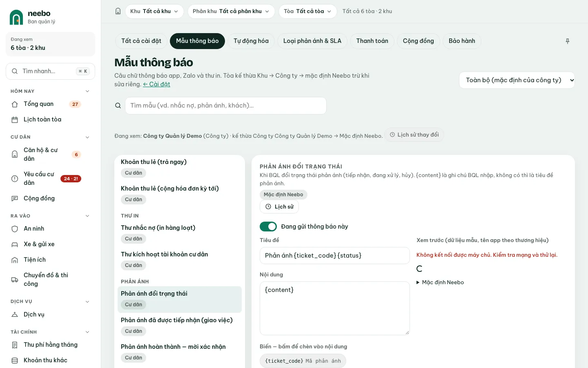Collapse the CƯ DÂN sidebar section
The image size is (588, 368).
[x=87, y=137]
